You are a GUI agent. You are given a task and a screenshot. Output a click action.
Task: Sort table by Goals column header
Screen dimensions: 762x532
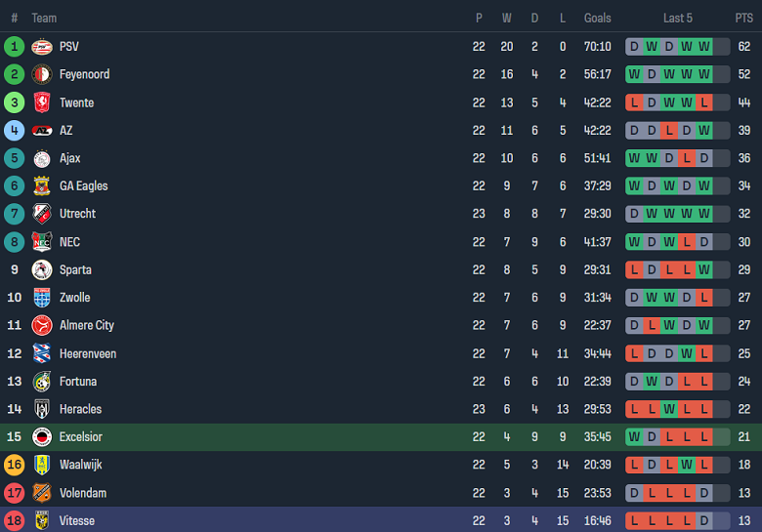click(x=597, y=18)
